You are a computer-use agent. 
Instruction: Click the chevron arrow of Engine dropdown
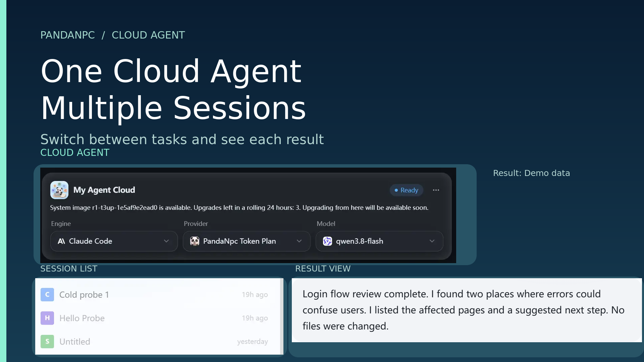click(x=166, y=241)
